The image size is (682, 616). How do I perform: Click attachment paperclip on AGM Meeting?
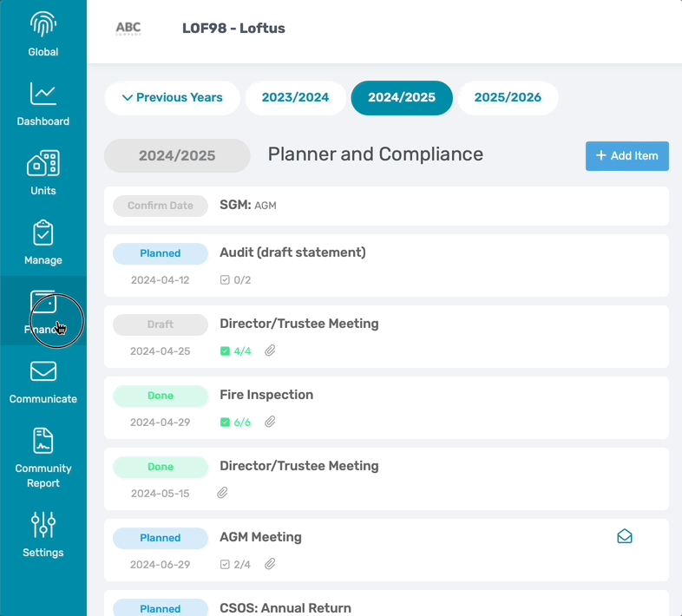270,564
